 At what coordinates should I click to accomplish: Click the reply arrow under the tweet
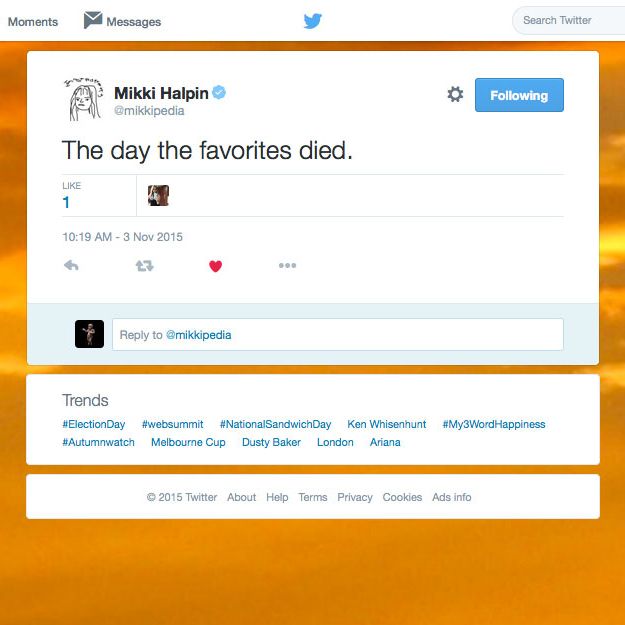coord(71,265)
